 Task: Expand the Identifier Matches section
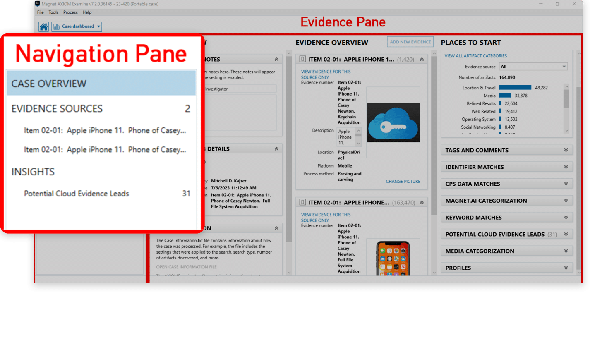(506, 167)
